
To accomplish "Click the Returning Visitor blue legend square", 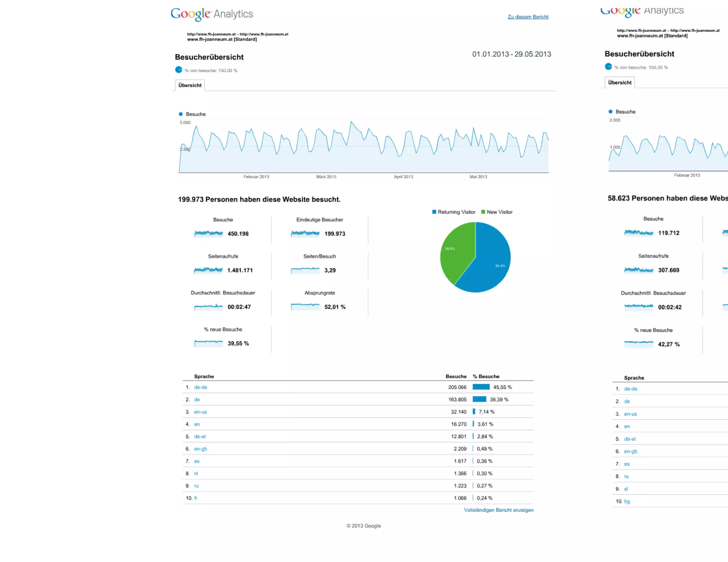I will pyautogui.click(x=434, y=212).
